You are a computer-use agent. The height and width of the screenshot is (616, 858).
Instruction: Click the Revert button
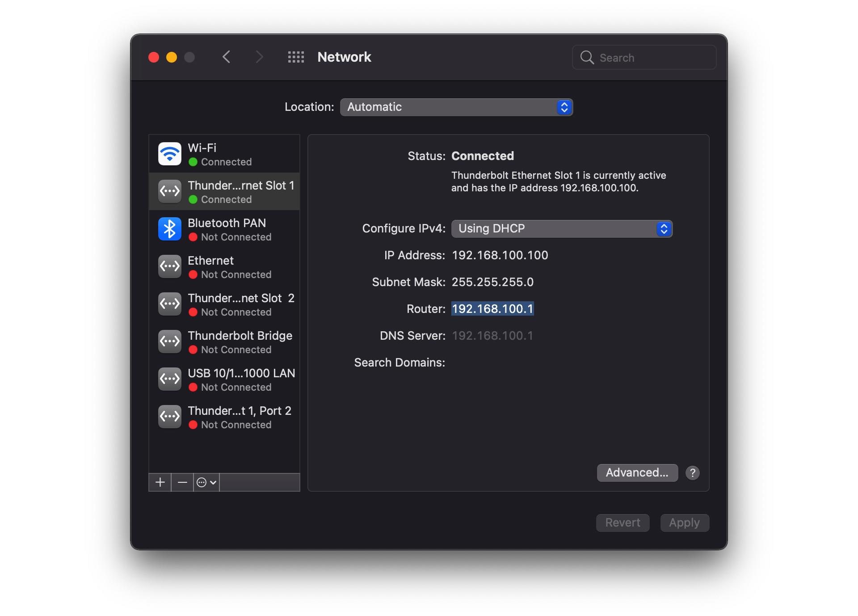coord(622,523)
